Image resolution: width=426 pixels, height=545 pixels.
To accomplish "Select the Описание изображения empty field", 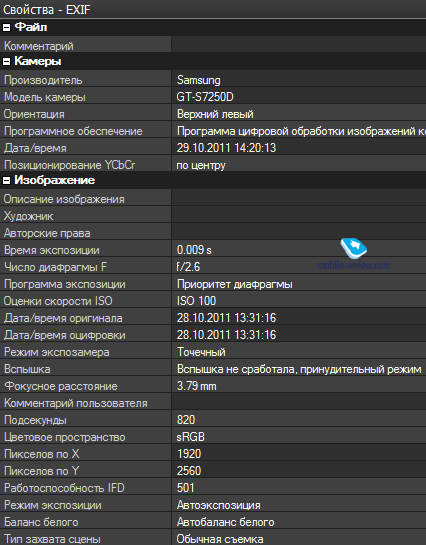I will point(299,199).
